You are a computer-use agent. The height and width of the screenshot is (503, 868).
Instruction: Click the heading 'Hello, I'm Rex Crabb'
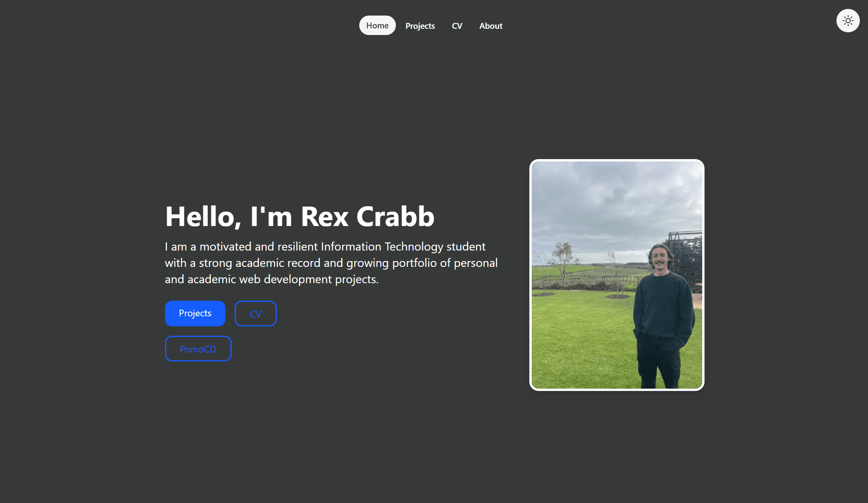(300, 216)
